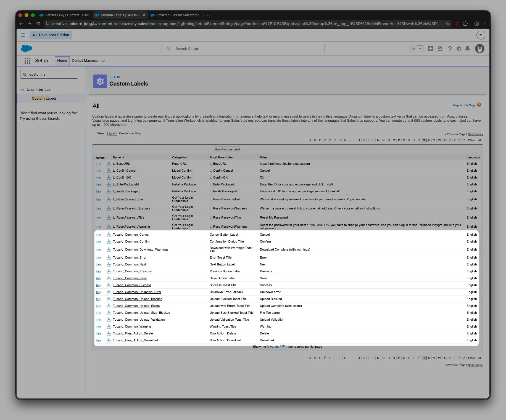
Task: Go to Next Page at bottom
Action: pyautogui.click(x=475, y=365)
